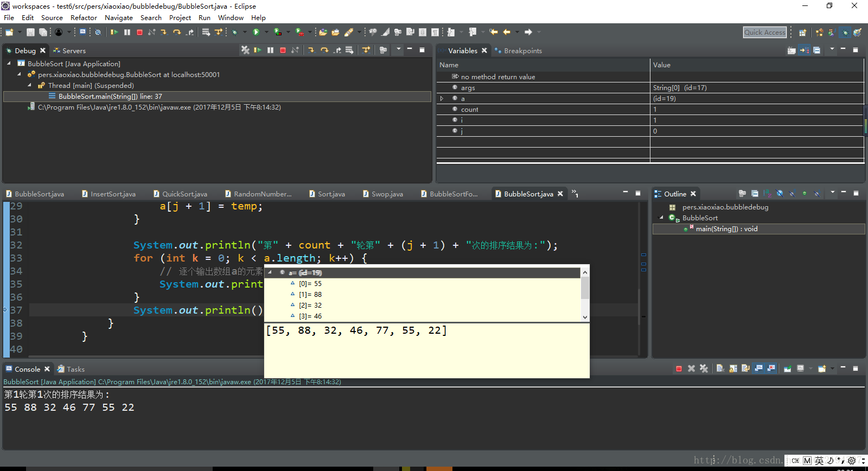Click Remove All Terminated Launches in Debug view
This screenshot has width=868, height=471.
coord(245,50)
